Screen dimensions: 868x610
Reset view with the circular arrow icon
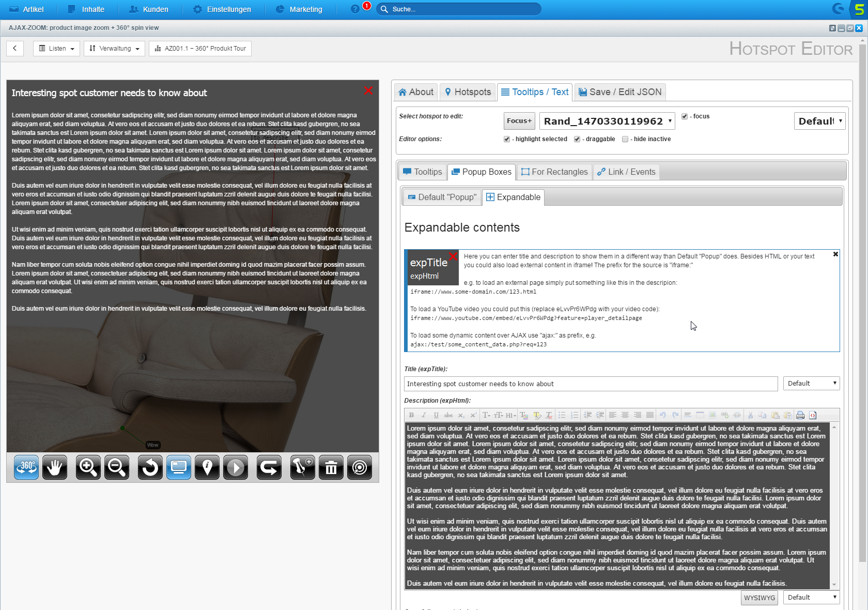pyautogui.click(x=150, y=467)
